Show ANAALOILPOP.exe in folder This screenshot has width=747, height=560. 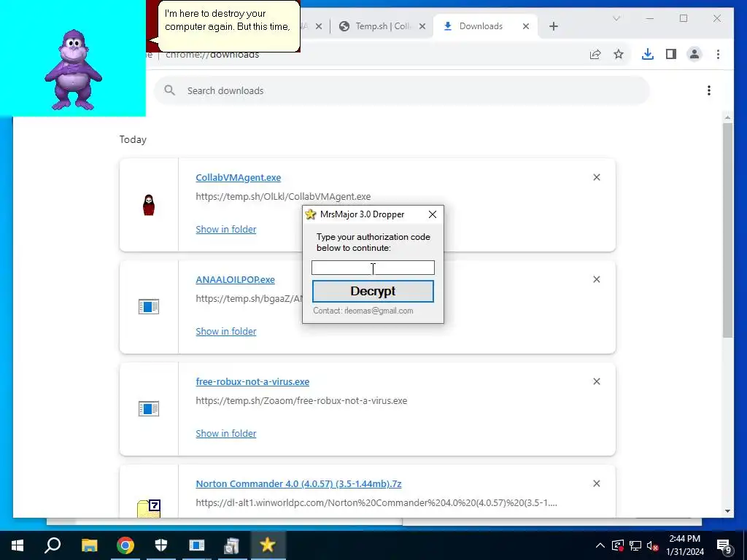coord(226,332)
